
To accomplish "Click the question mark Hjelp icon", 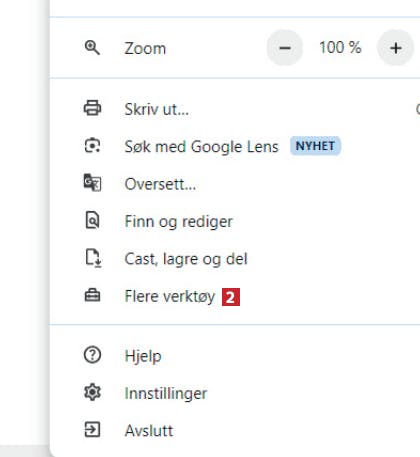I will coord(92,355).
